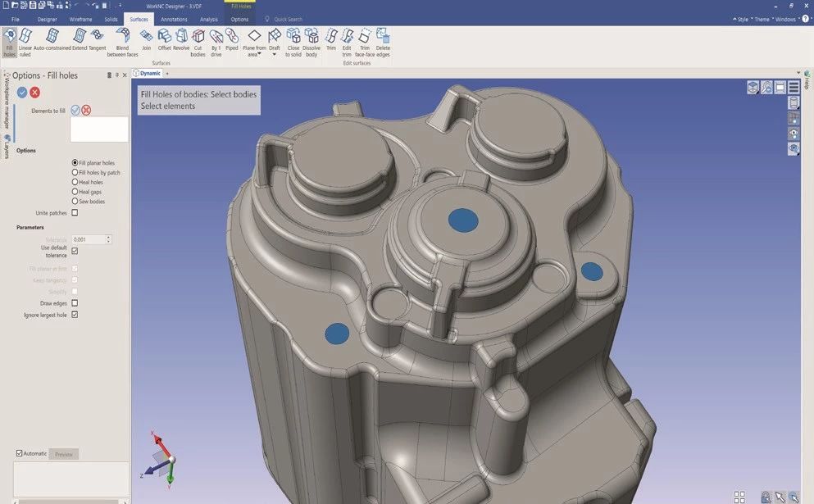Switch to the Annotations tab
The height and width of the screenshot is (504, 814).
174,19
